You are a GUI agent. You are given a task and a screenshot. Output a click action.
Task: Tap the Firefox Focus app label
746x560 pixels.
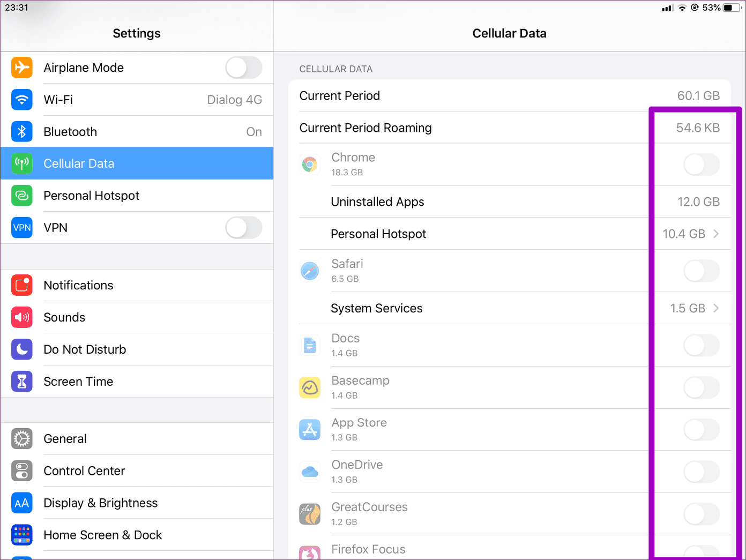(368, 549)
